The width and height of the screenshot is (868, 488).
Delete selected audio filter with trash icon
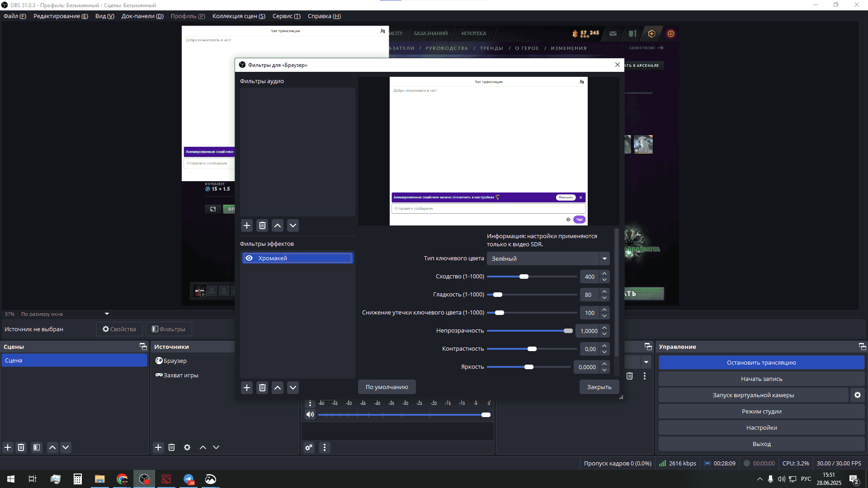point(262,225)
